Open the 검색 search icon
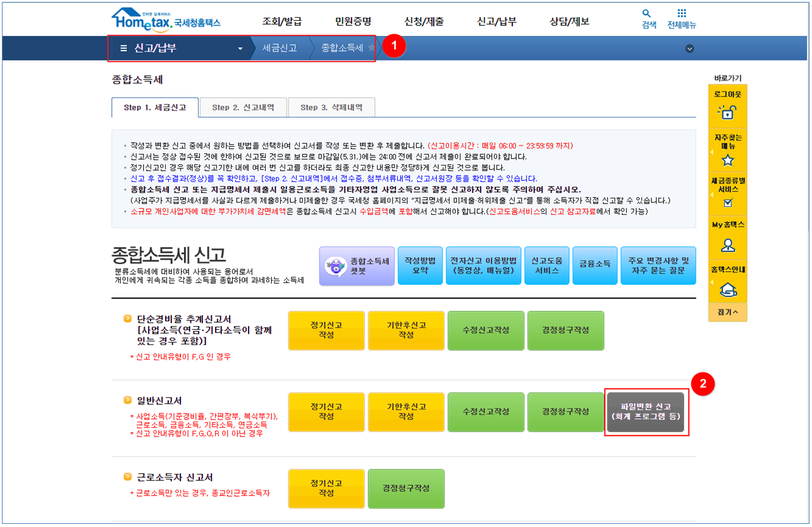Screen dimensions: 812x527 point(646,13)
